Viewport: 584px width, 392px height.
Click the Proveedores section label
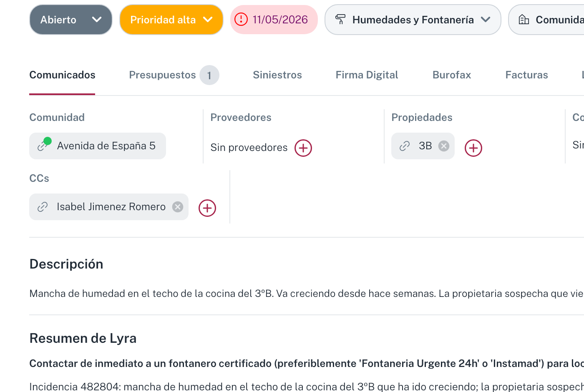coord(241,118)
